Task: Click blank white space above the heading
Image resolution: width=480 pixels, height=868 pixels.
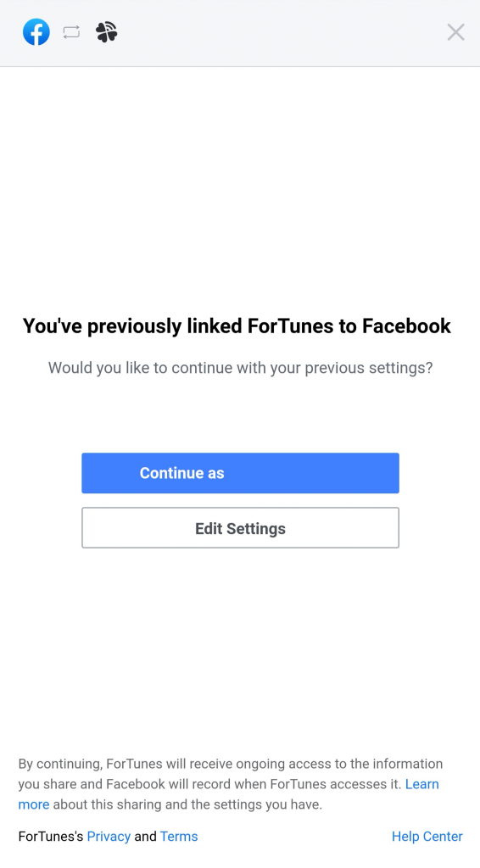Action: click(x=240, y=188)
